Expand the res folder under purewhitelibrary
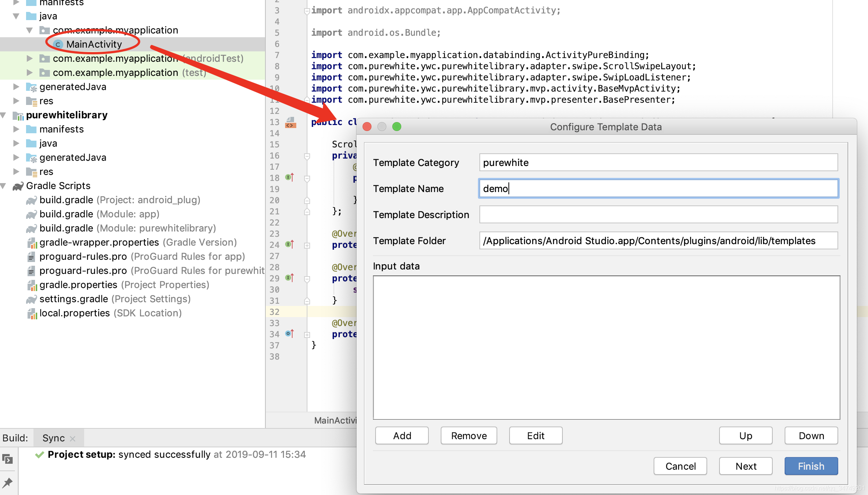 16,172
